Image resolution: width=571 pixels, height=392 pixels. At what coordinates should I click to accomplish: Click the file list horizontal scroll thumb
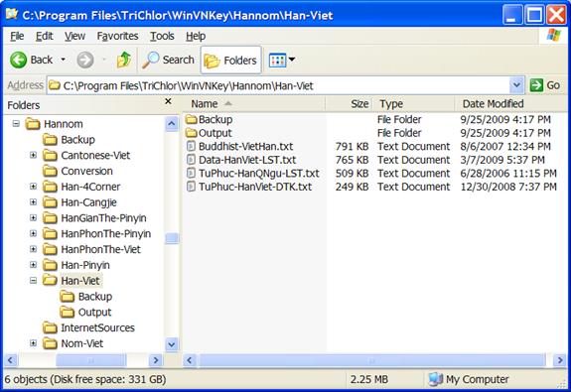[370, 360]
